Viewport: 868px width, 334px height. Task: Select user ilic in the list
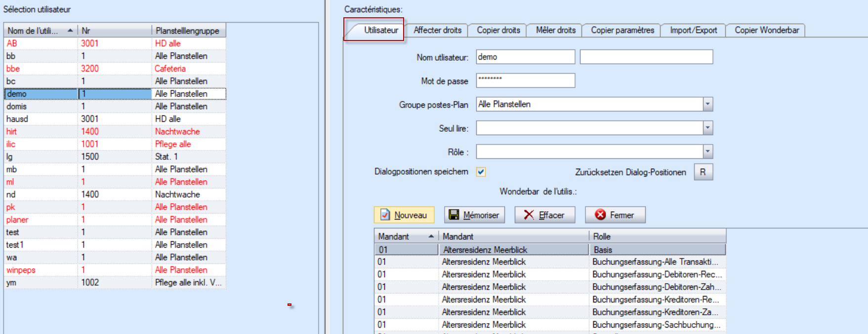pyautogui.click(x=115, y=144)
